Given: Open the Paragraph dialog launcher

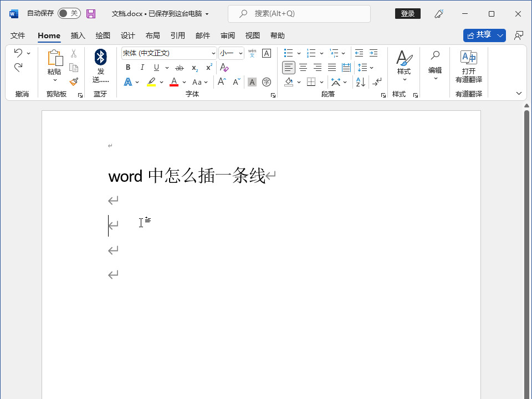Looking at the screenshot, I should [x=383, y=95].
